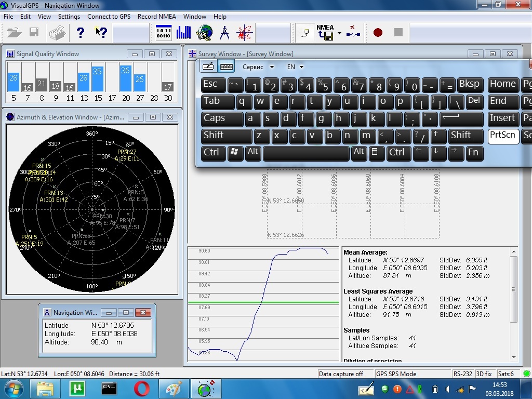Click the NMEA save log icon
Screen dimensions: 532x399
(x=325, y=33)
